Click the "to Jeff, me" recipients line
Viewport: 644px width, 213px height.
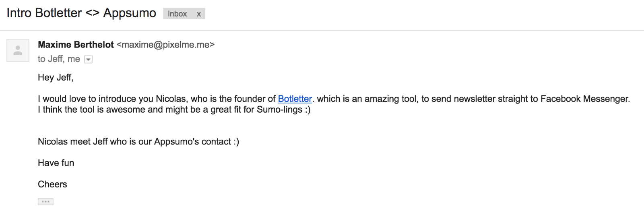coord(59,59)
